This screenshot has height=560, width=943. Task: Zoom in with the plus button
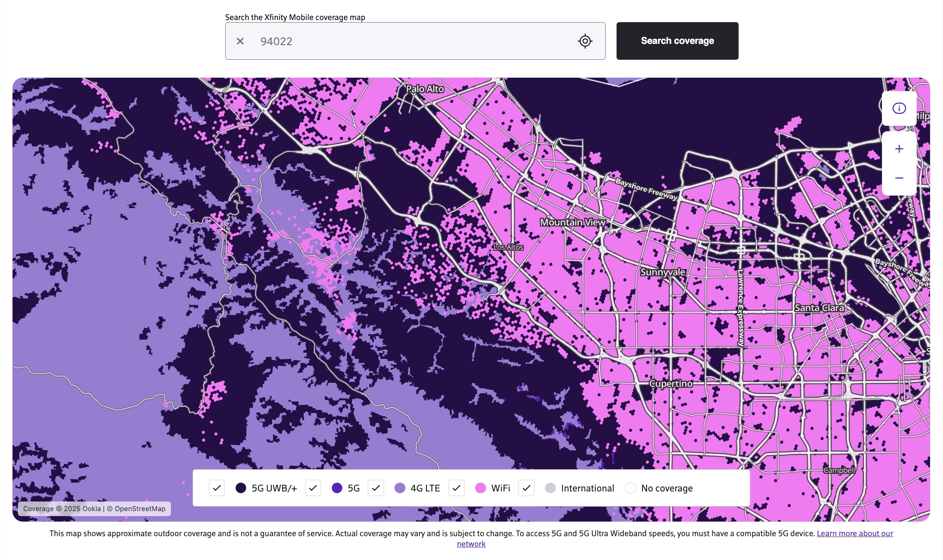899,149
